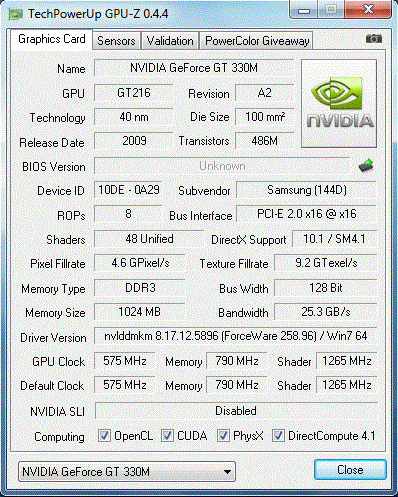Click the Device ID 10DE - 0A29 field
The image size is (398, 497).
point(129,190)
